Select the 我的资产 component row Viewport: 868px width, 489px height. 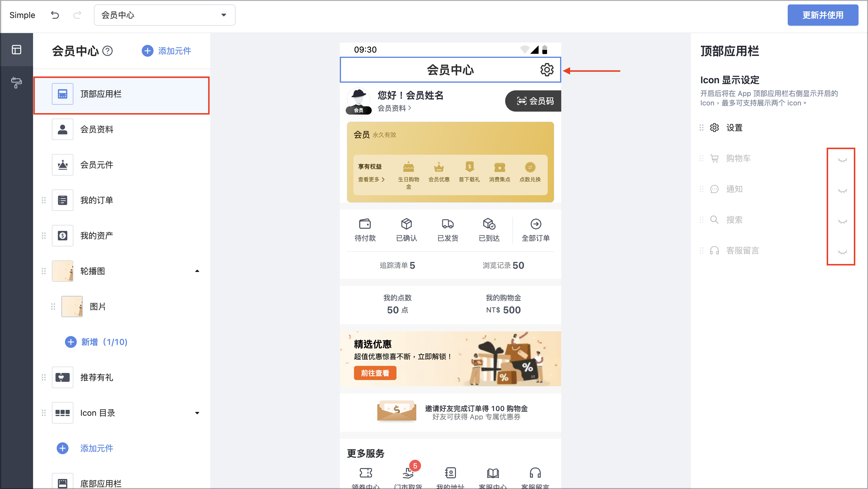pos(122,236)
